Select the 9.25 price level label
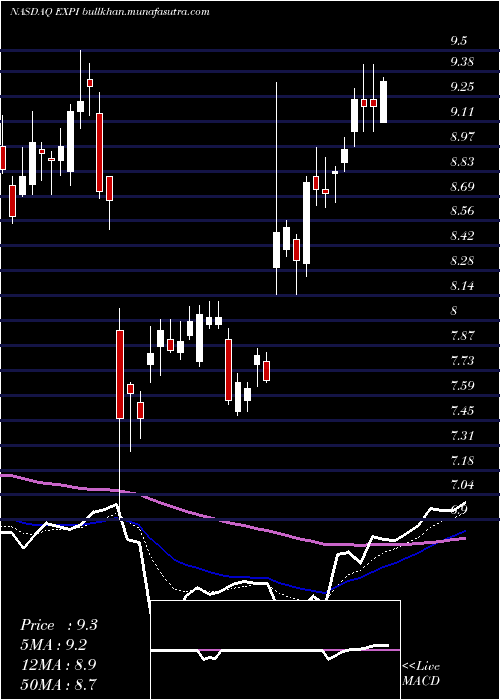 point(462,87)
